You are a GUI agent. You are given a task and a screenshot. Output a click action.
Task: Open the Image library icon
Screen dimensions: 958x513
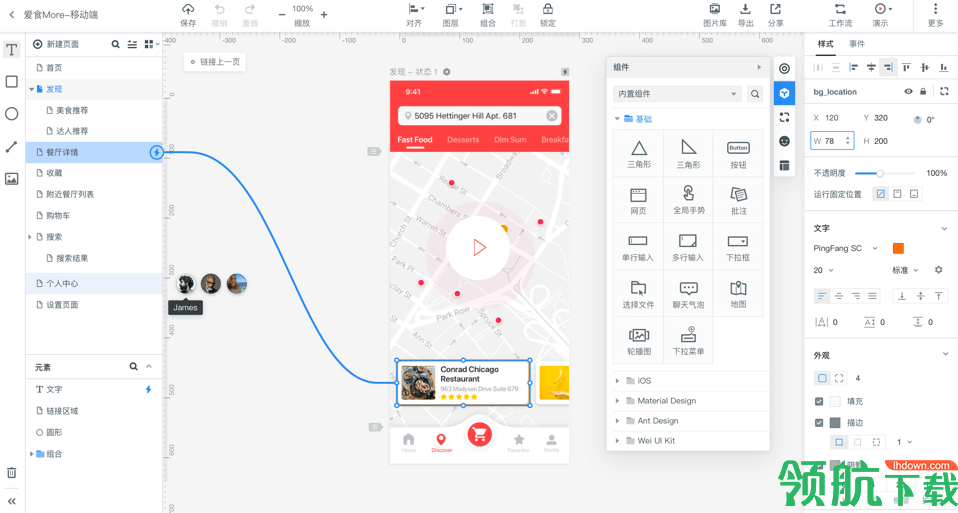(x=715, y=9)
